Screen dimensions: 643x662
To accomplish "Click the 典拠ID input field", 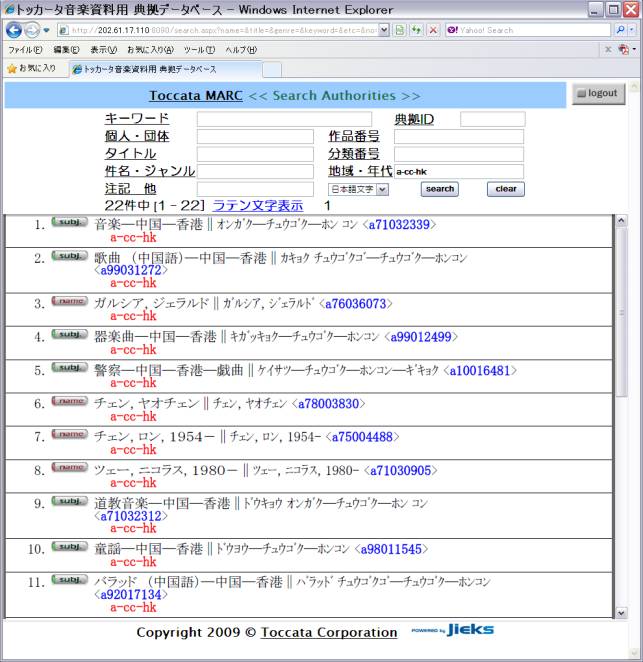I will [x=493, y=119].
